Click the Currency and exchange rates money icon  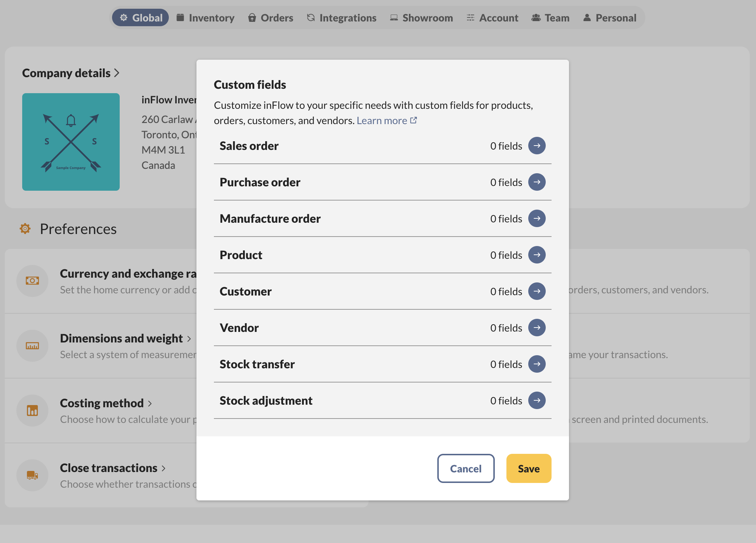[x=32, y=281]
